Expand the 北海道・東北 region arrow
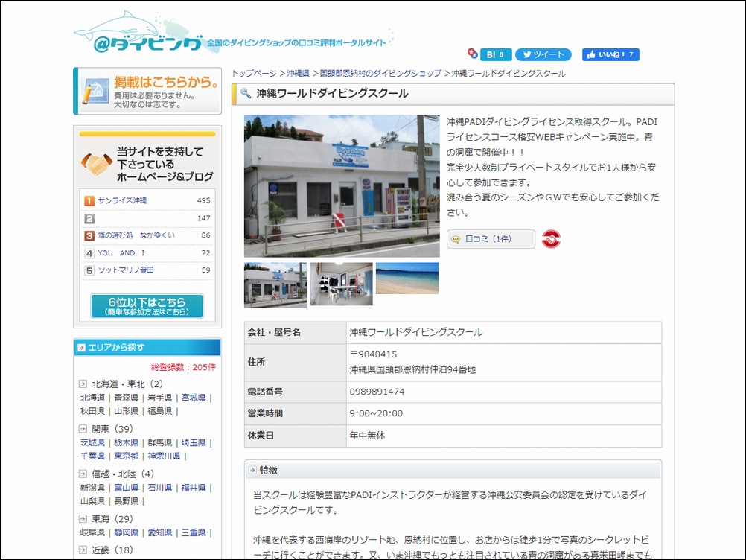 coord(83,384)
